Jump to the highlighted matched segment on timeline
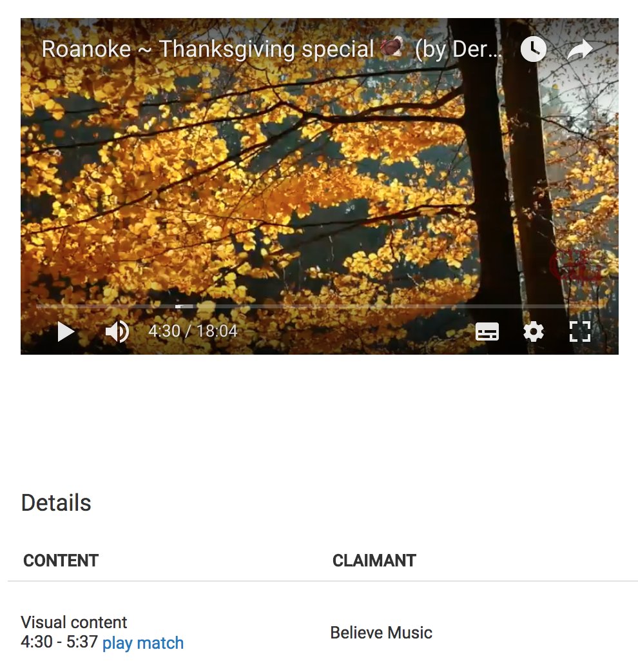638x672 pixels. (x=184, y=306)
